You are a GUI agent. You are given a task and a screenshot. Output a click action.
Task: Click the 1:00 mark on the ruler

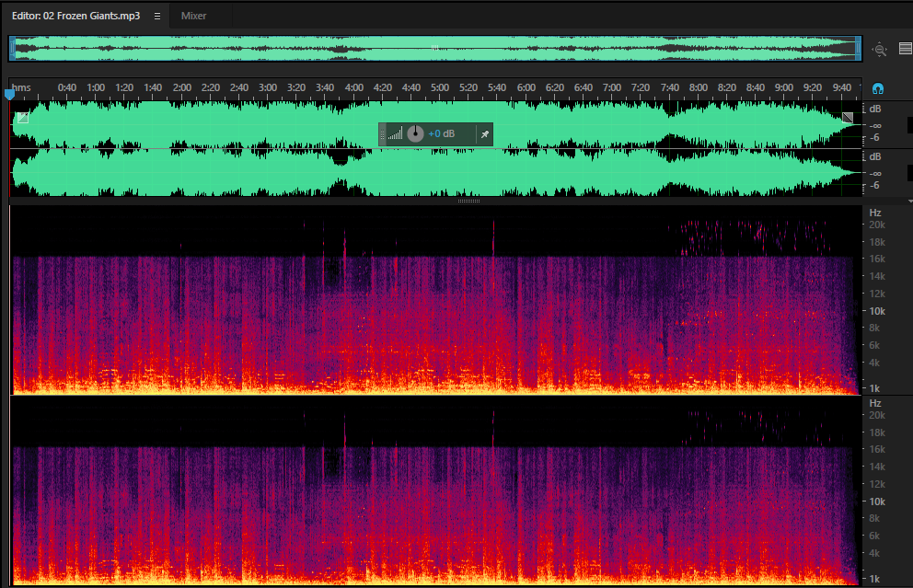(x=96, y=87)
